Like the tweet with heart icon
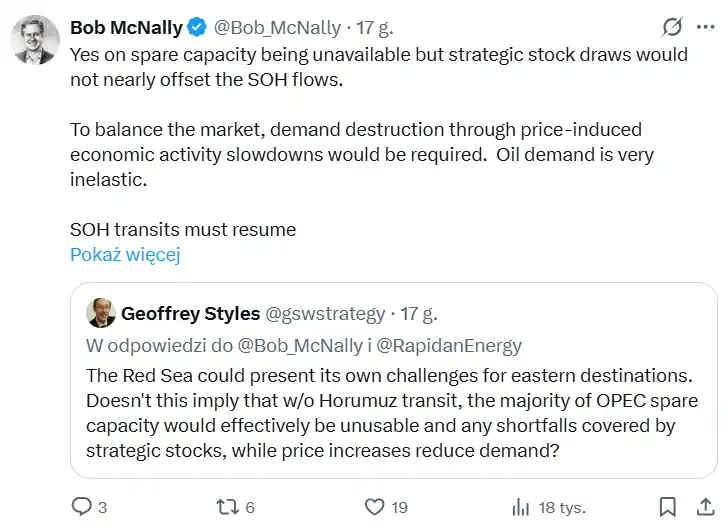 375,507
